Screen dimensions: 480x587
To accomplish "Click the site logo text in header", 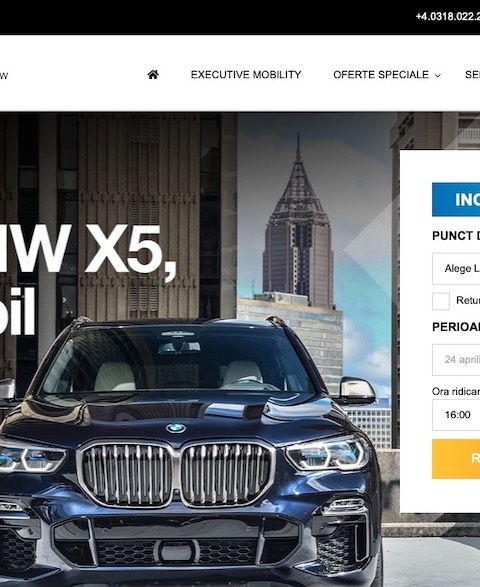I will [x=4, y=76].
